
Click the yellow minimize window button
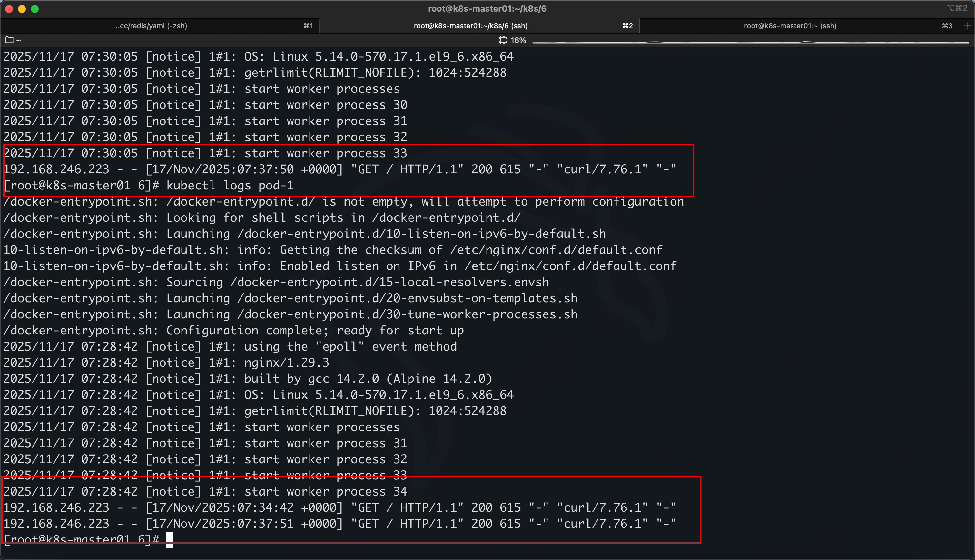[x=22, y=9]
